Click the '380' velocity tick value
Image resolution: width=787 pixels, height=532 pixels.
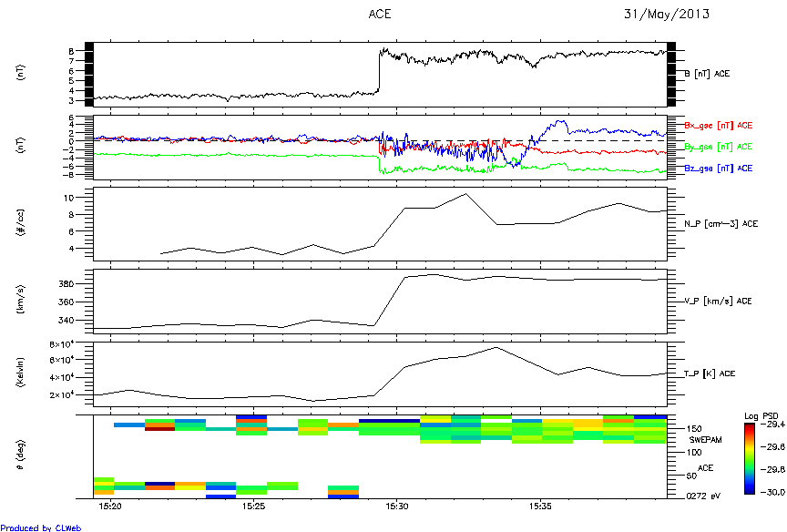click(66, 284)
